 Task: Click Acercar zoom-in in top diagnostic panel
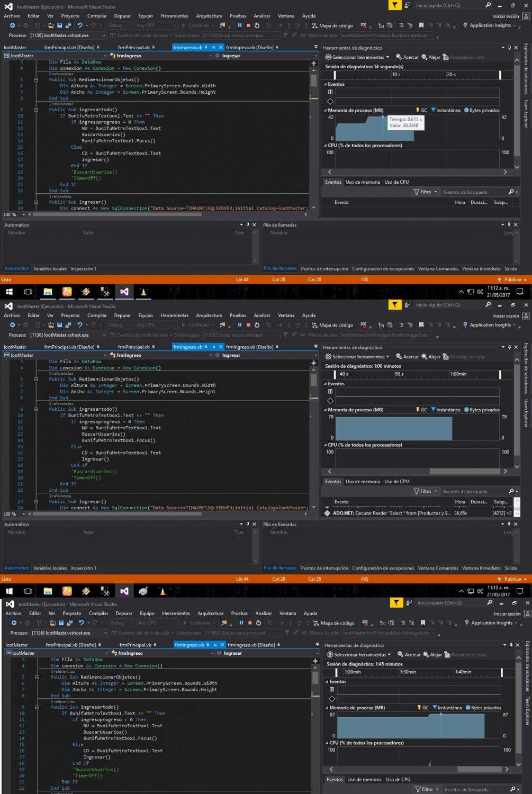coord(407,57)
